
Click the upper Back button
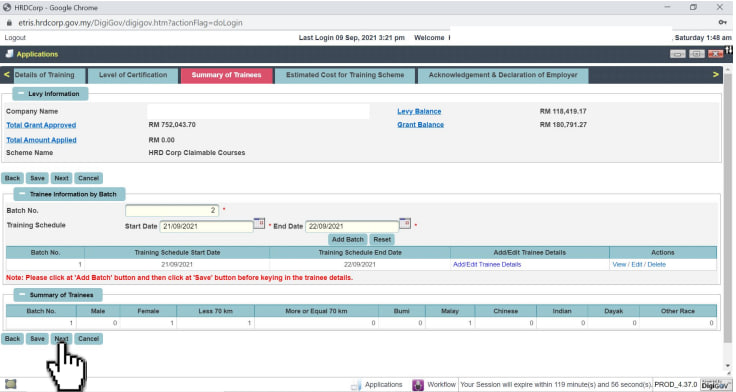13,178
